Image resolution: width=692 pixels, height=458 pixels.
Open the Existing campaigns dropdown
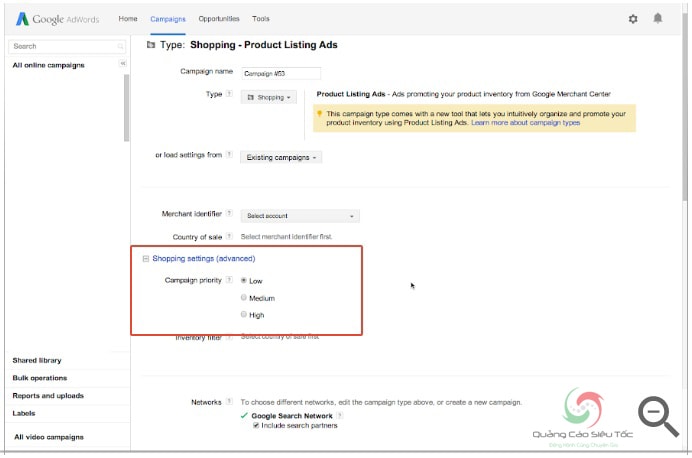281,158
